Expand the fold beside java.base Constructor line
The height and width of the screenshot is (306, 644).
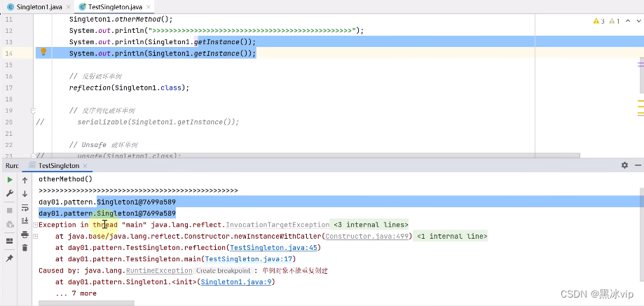click(x=35, y=236)
